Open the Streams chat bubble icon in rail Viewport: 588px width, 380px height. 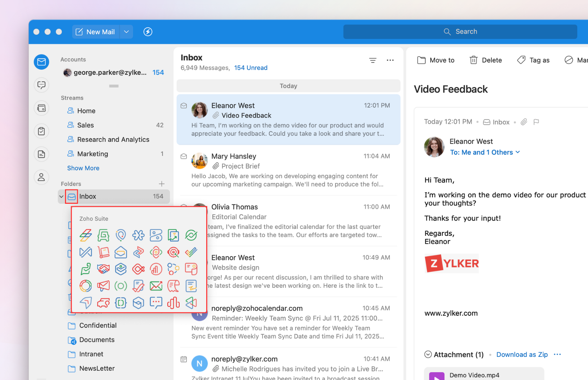click(x=42, y=85)
